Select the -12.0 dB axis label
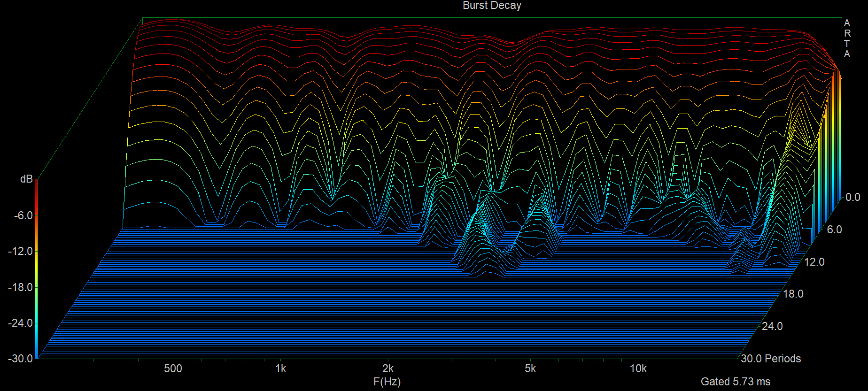The image size is (868, 391). pos(21,251)
